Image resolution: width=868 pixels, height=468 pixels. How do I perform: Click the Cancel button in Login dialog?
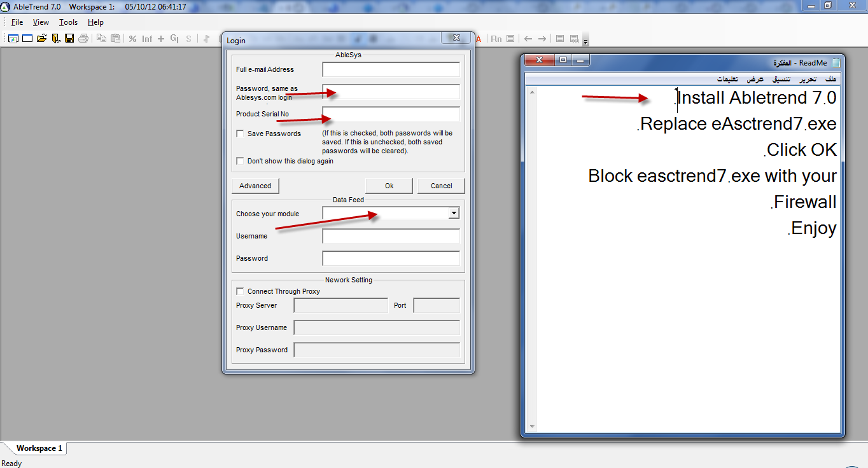pyautogui.click(x=441, y=186)
